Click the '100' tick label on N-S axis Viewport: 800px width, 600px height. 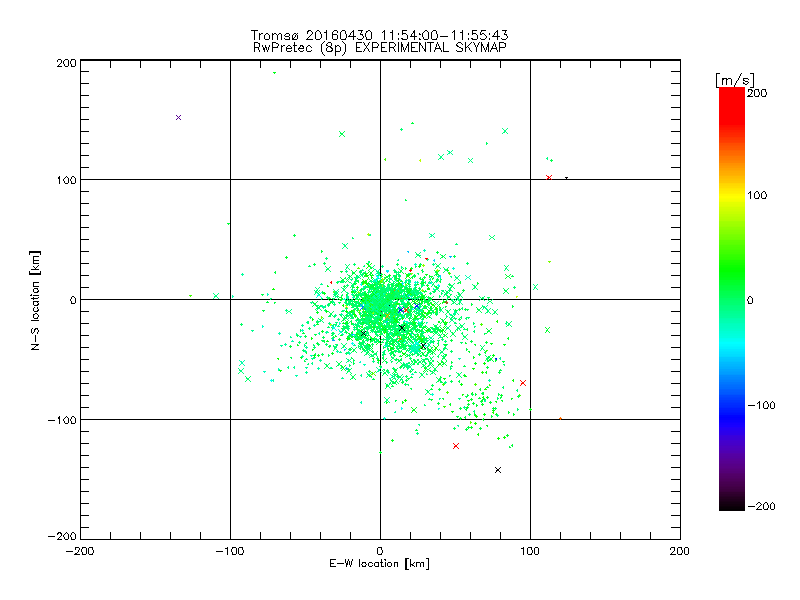point(66,180)
